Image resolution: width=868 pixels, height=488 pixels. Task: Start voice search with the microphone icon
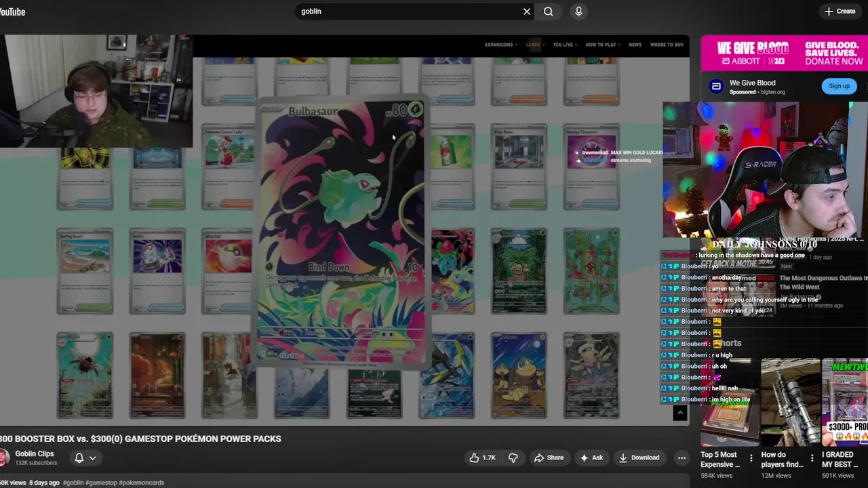coord(578,12)
